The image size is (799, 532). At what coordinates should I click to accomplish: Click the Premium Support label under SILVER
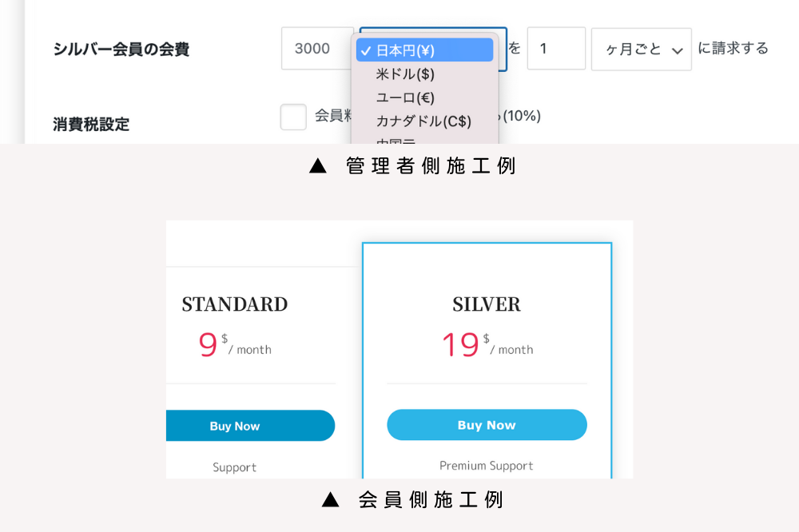(x=487, y=466)
